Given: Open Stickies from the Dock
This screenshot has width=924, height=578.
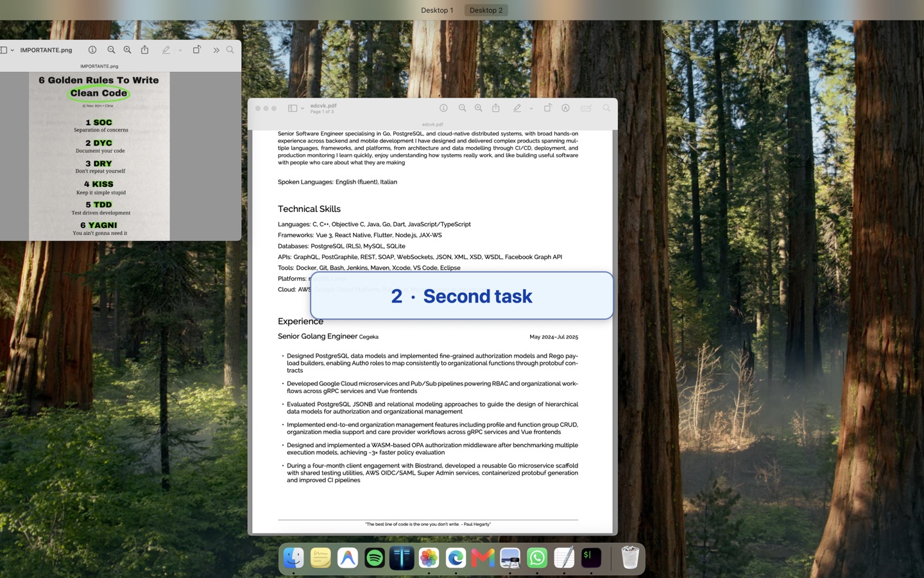Looking at the screenshot, I should pyautogui.click(x=321, y=557).
